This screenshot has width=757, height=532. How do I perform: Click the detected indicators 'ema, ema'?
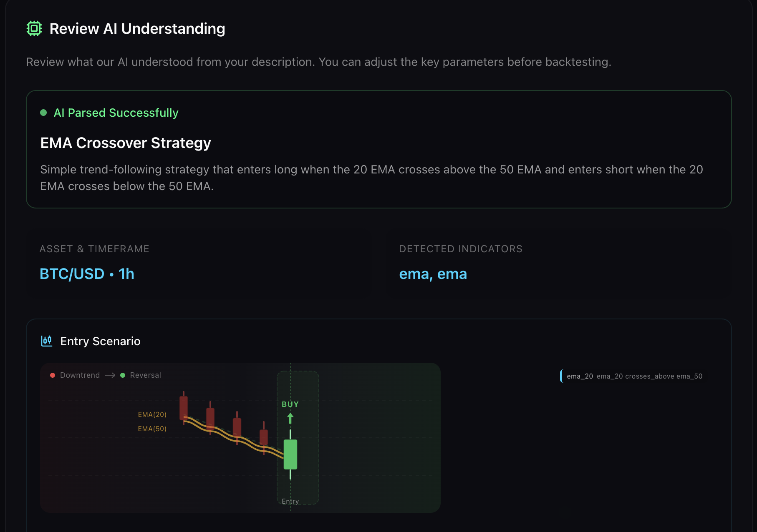pyautogui.click(x=433, y=274)
